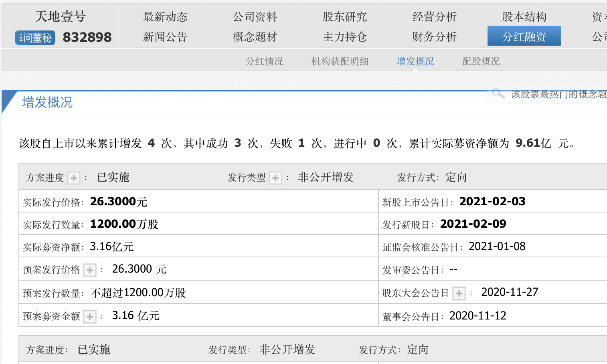This screenshot has width=607, height=364.
Task: Expand the plus icon beside 方案进度
Action: click(74, 178)
